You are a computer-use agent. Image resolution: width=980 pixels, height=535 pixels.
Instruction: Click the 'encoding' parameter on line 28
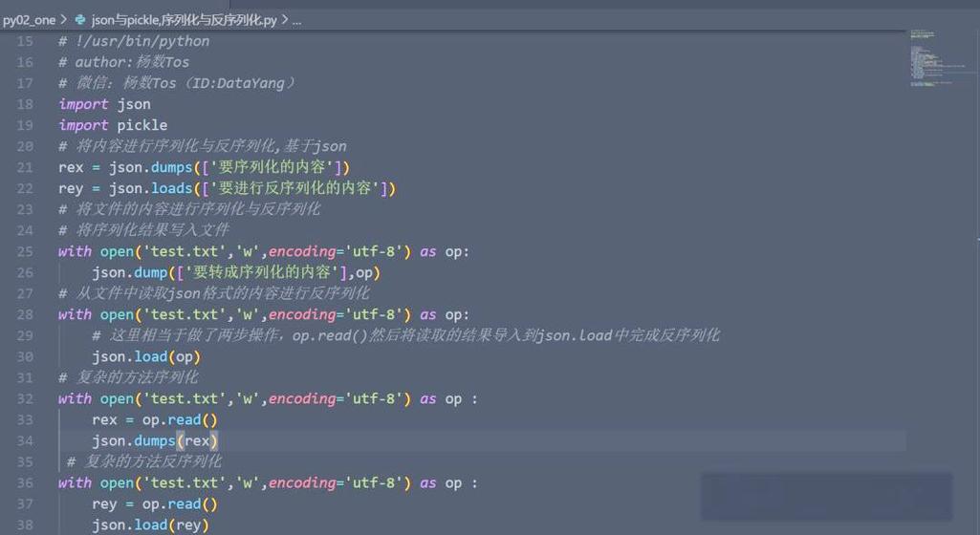[302, 314]
